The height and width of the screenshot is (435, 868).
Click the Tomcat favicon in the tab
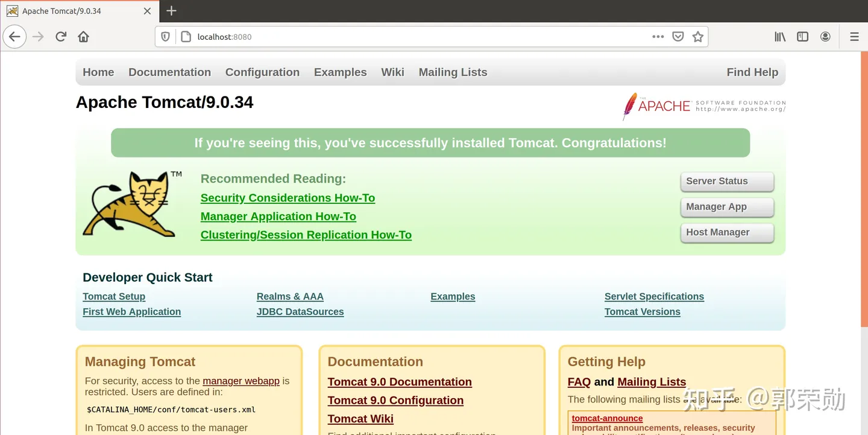click(x=12, y=11)
